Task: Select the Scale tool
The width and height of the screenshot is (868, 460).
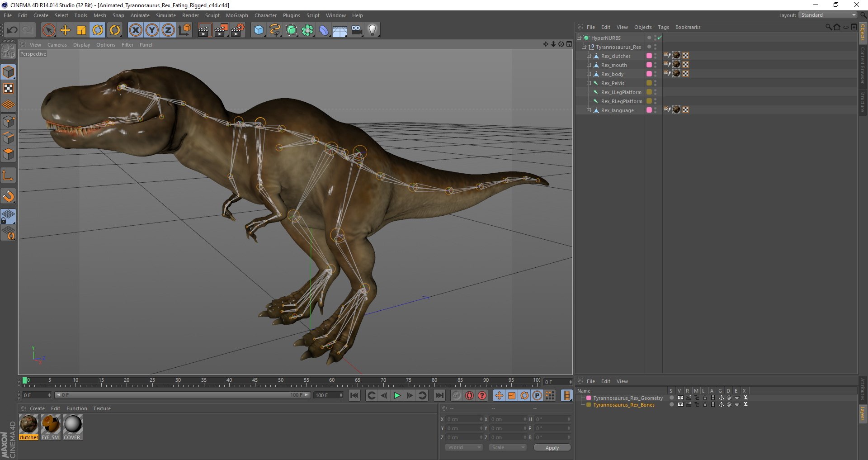Action: (81, 30)
